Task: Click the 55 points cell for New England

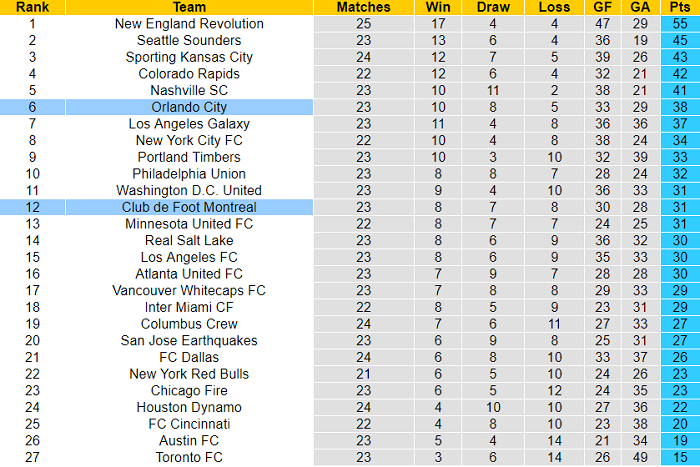Action: (679, 23)
